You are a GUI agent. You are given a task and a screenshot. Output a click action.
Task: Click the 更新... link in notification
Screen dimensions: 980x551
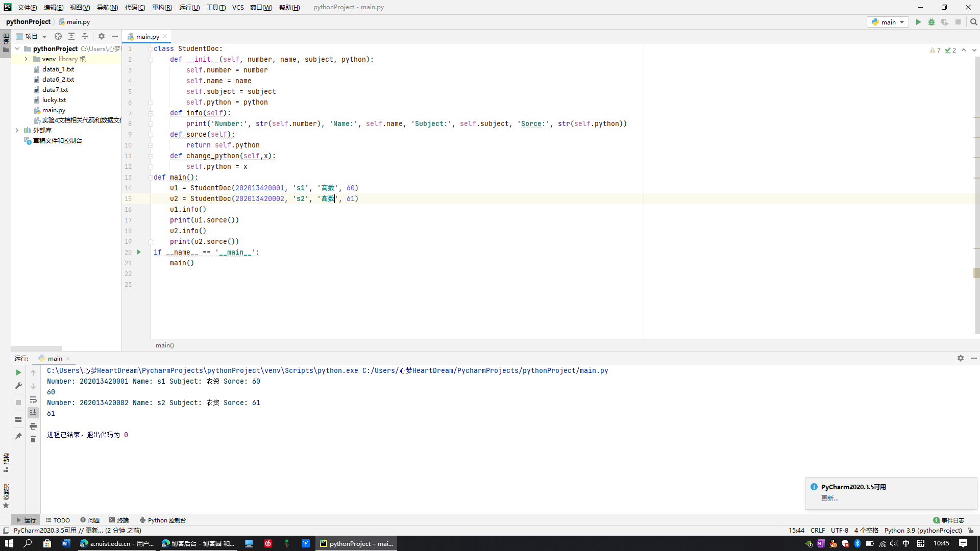[x=829, y=498]
